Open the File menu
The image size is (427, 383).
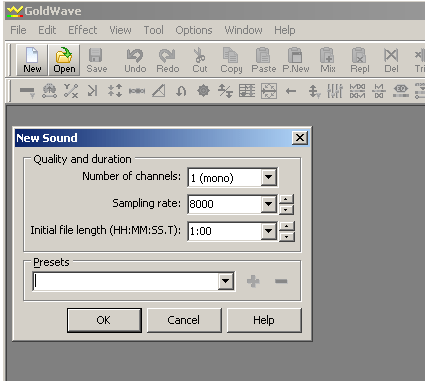[x=18, y=30]
